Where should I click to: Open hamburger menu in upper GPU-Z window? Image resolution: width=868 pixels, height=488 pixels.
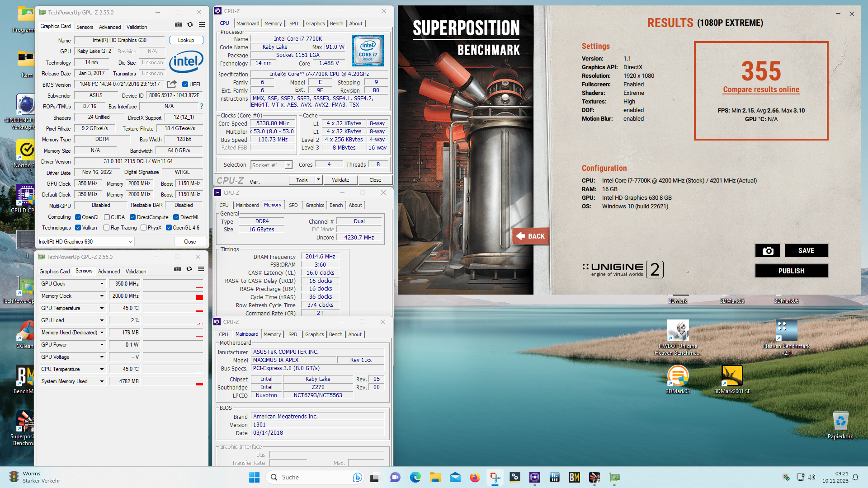[202, 25]
